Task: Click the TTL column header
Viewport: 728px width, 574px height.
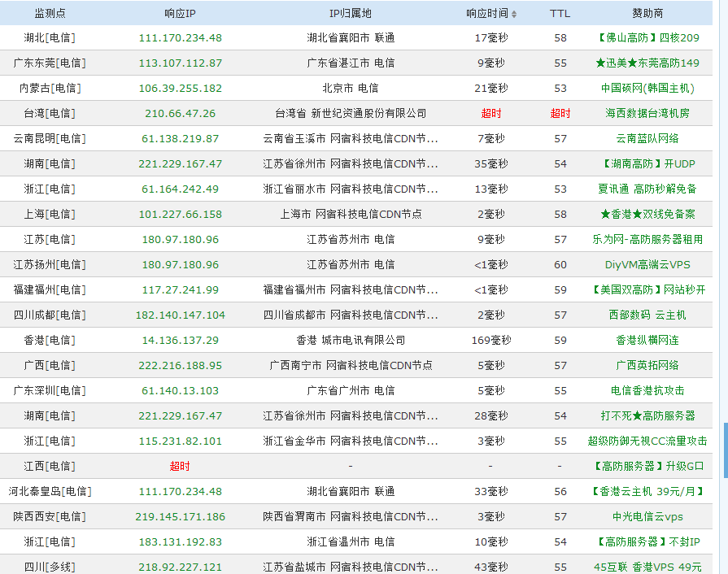Action: coord(560,14)
